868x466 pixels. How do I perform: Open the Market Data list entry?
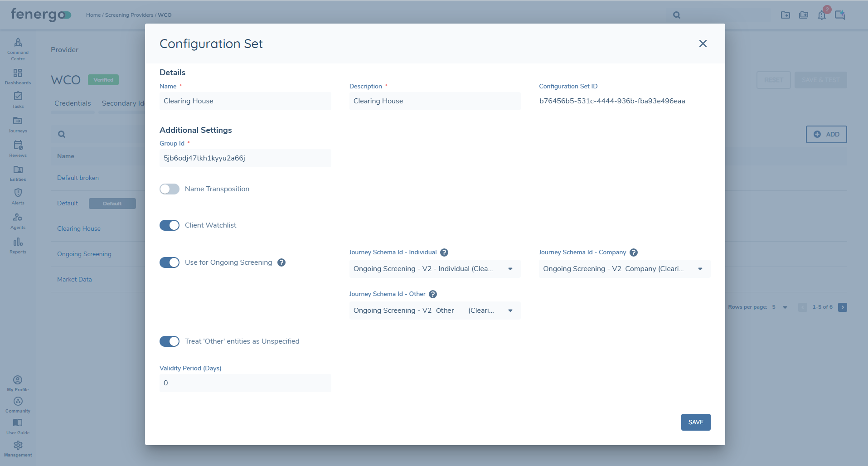click(74, 280)
